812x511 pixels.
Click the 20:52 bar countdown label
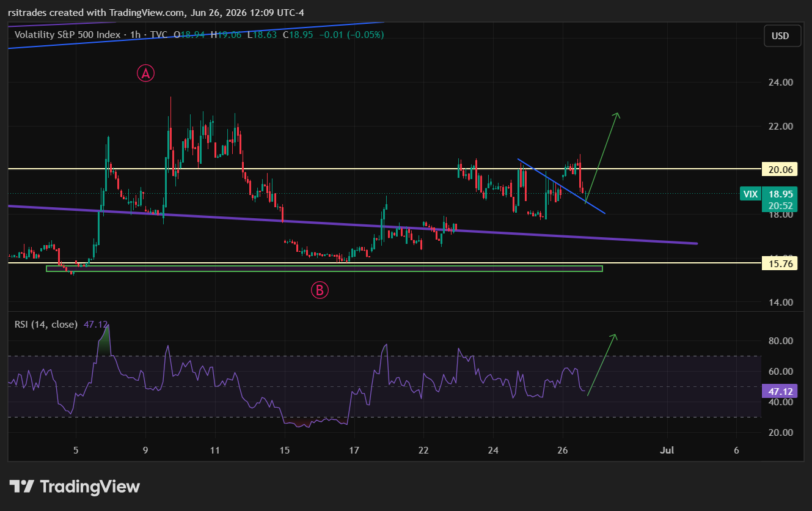coord(780,206)
